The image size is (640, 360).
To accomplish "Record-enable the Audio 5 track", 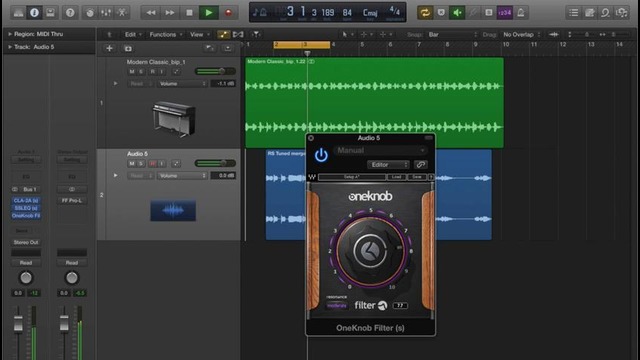I will point(152,164).
